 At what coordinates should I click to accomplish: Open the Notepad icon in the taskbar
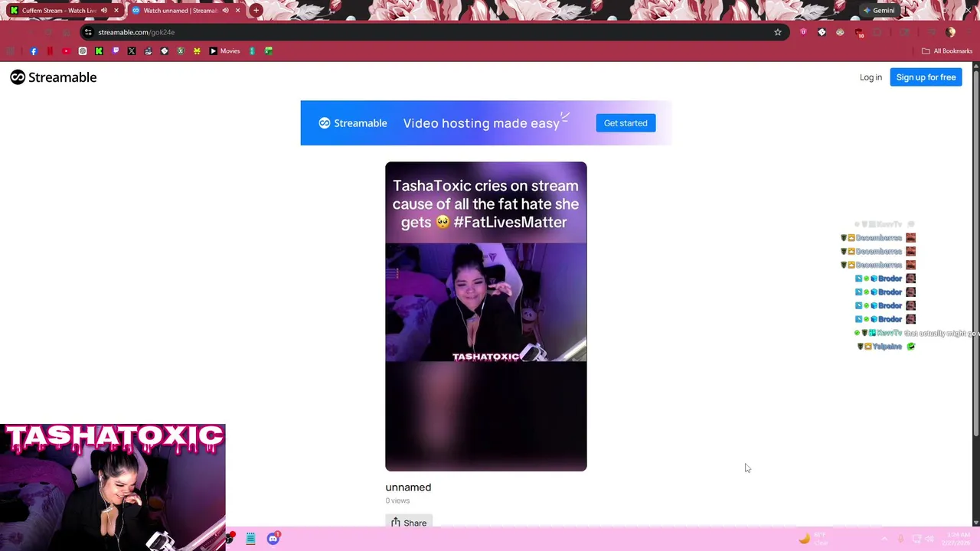coord(250,539)
